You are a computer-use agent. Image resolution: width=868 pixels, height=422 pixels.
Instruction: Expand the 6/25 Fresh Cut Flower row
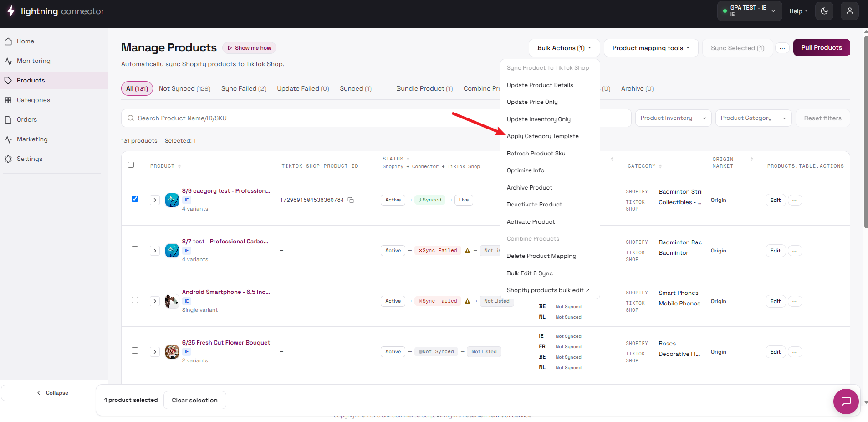click(155, 352)
